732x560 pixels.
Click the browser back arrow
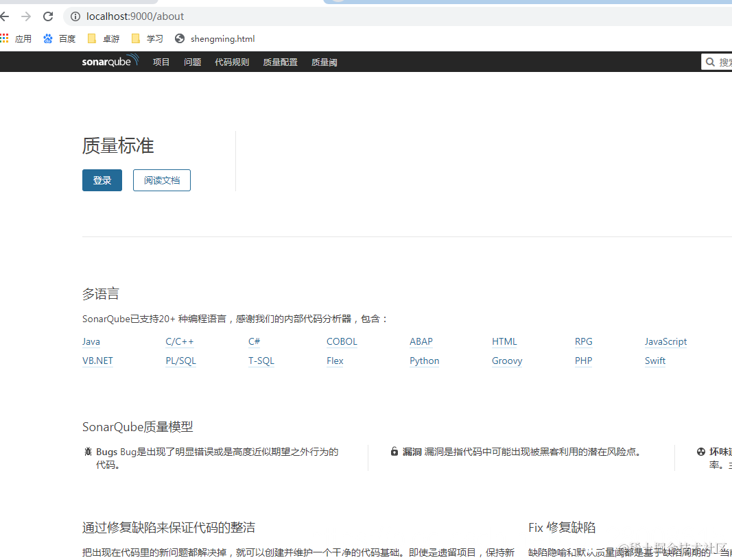(5, 16)
